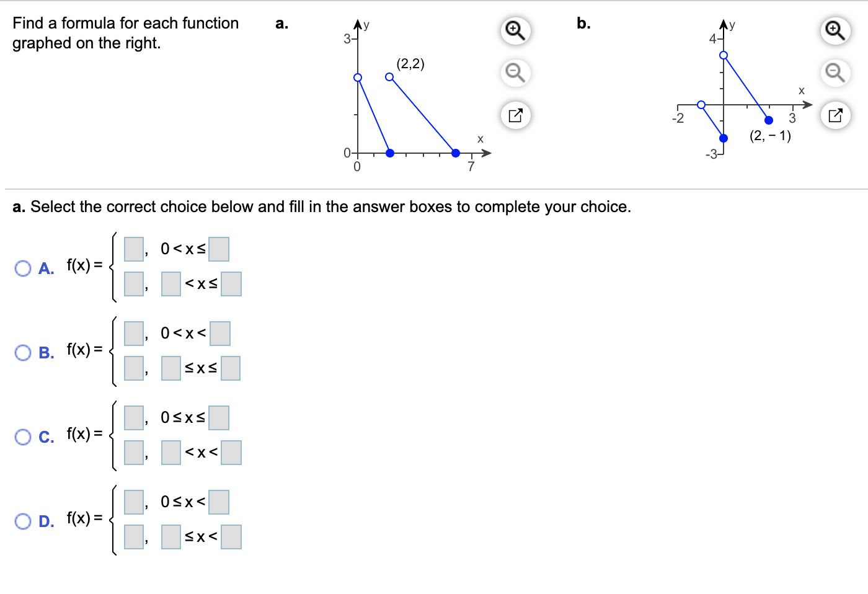Click the upper bound box in choice C second row
This screenshot has width=868, height=594.
click(x=231, y=453)
